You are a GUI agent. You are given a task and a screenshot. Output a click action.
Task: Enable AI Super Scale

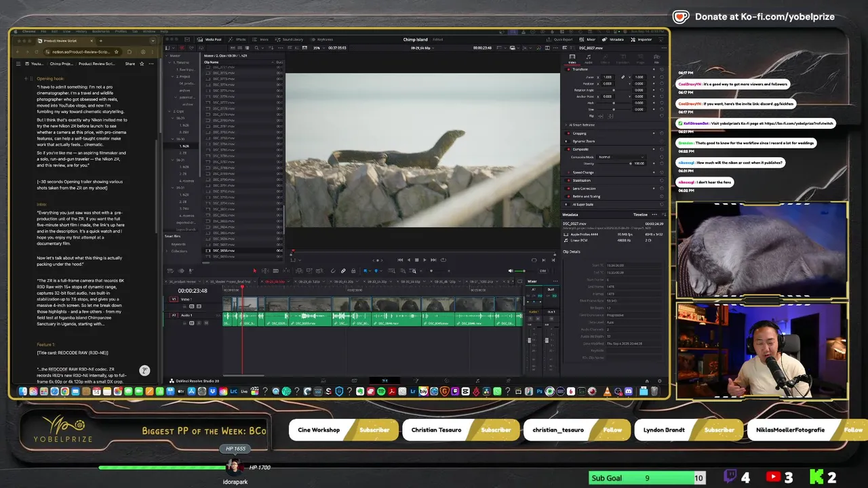point(568,204)
